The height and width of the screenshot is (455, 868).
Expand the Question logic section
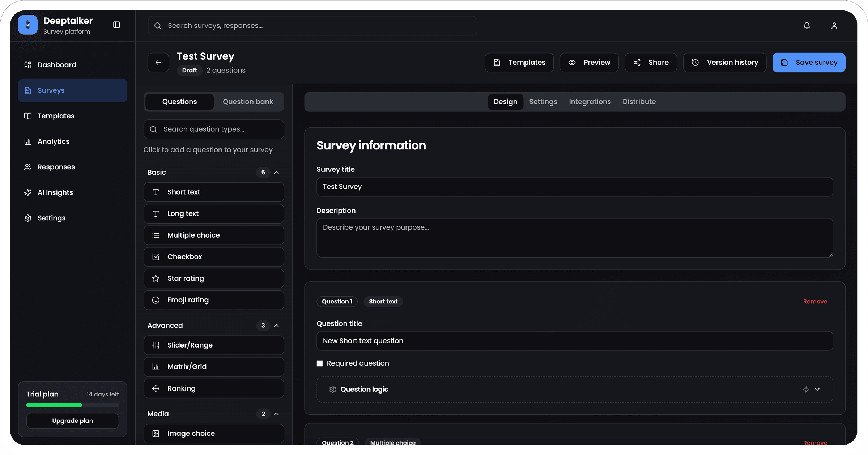(817, 390)
